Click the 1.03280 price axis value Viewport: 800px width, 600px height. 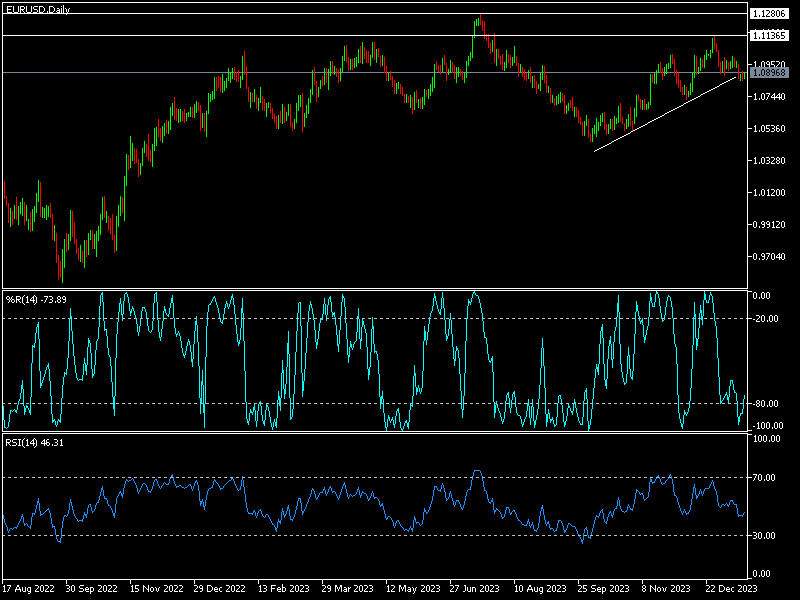point(769,161)
